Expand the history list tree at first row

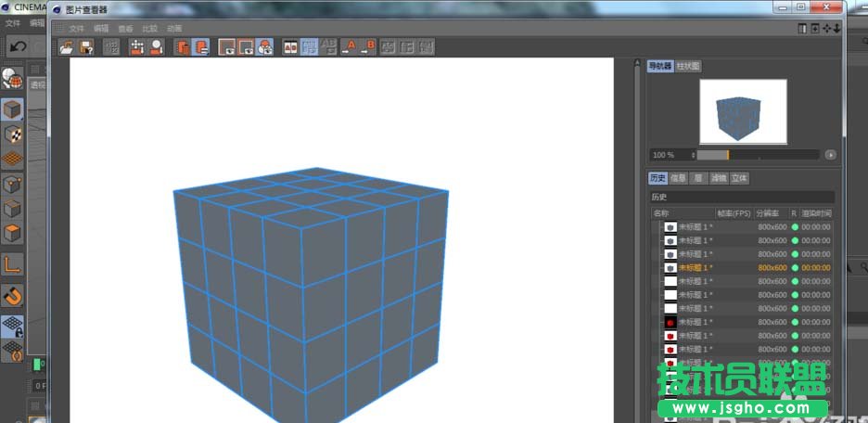tap(657, 227)
